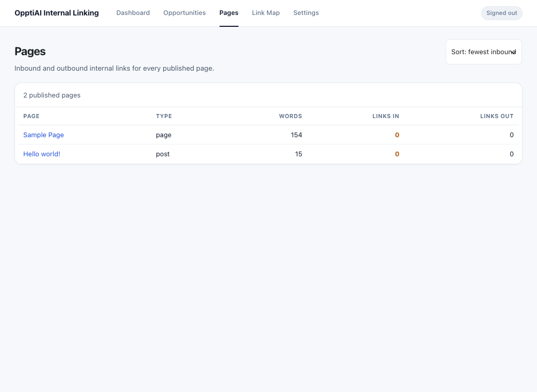Click the type cell reading page
The height and width of the screenshot is (392, 537).
[x=164, y=135]
